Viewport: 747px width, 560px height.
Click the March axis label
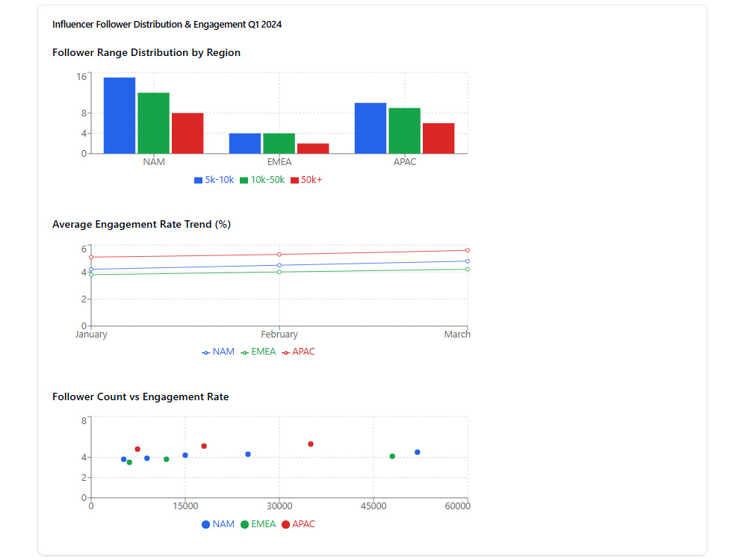pyautogui.click(x=457, y=335)
